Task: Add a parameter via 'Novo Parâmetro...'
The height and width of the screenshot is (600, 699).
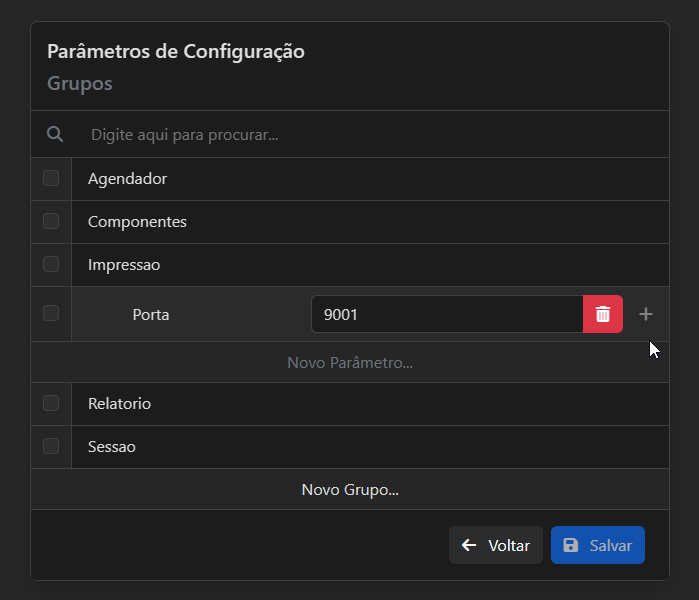Action: [350, 363]
